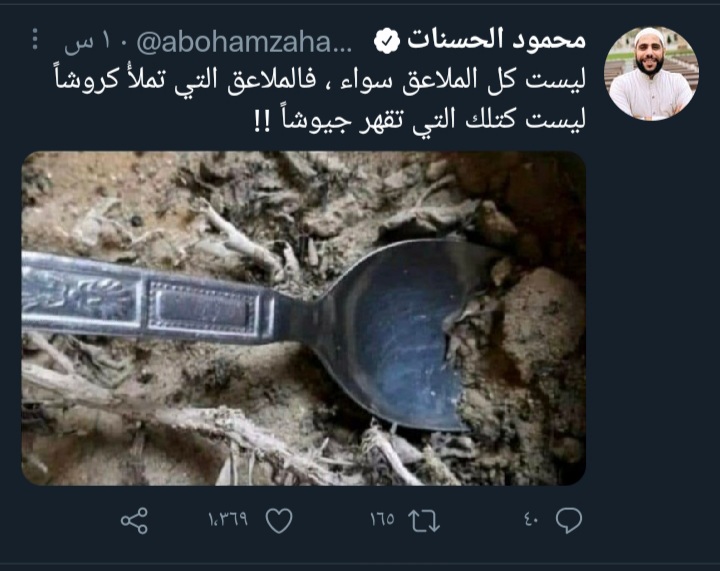Image resolution: width=720 pixels, height=571 pixels.
Task: Open profile via name محمود الحسنات
Action: (496, 39)
